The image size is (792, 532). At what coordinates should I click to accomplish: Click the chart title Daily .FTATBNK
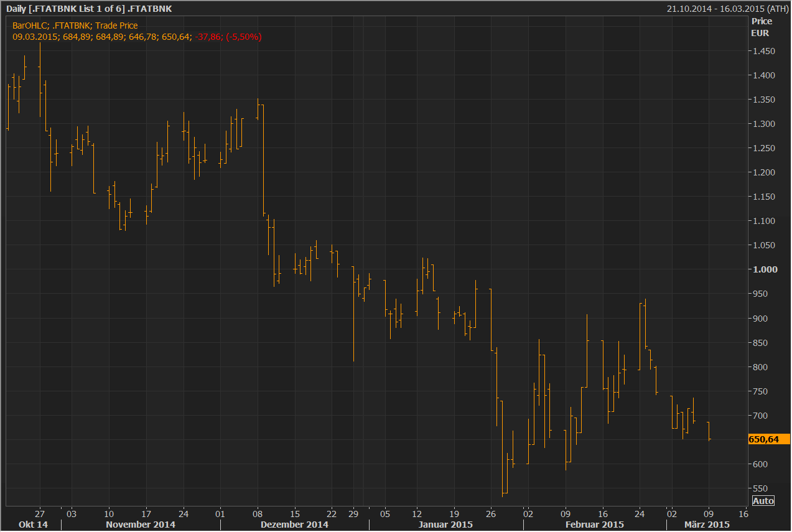click(89, 9)
